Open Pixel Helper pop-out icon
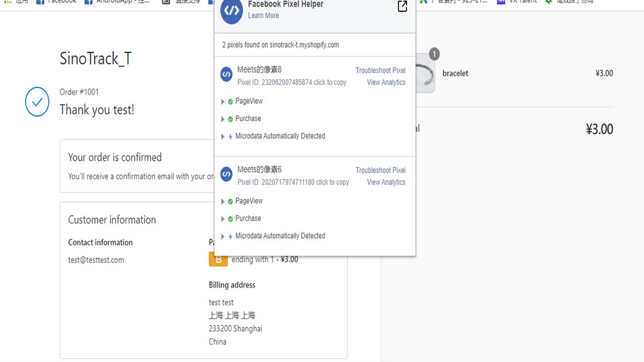This screenshot has height=362, width=644. 403,7
